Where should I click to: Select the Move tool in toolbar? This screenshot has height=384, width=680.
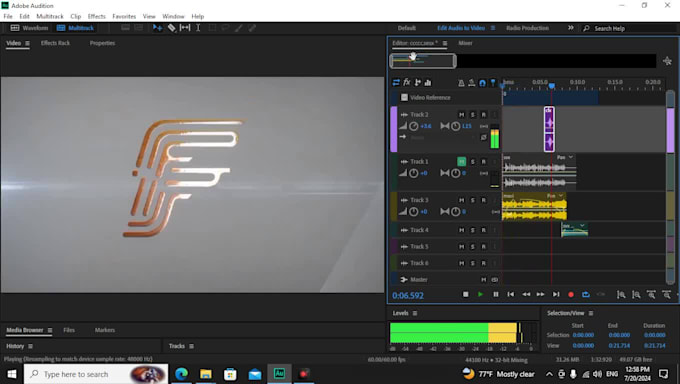[157, 28]
